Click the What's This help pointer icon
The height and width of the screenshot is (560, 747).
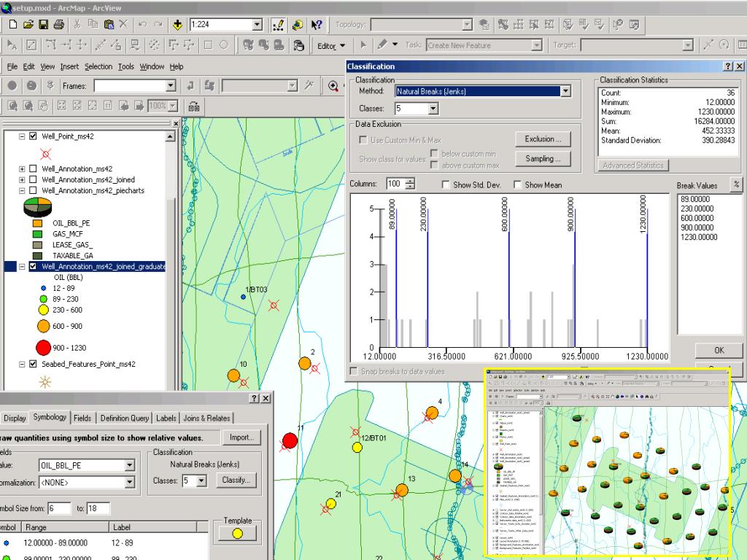(x=317, y=25)
